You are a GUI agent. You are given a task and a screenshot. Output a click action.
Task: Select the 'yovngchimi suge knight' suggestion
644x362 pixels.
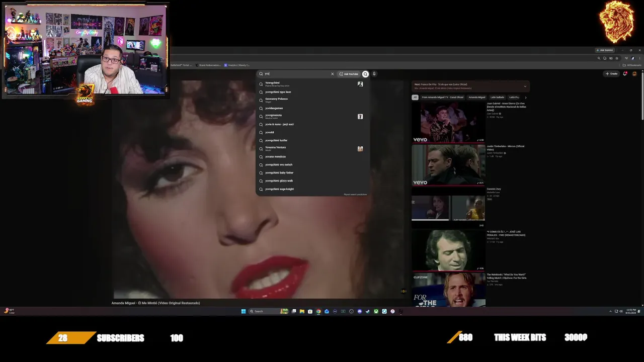point(313,189)
